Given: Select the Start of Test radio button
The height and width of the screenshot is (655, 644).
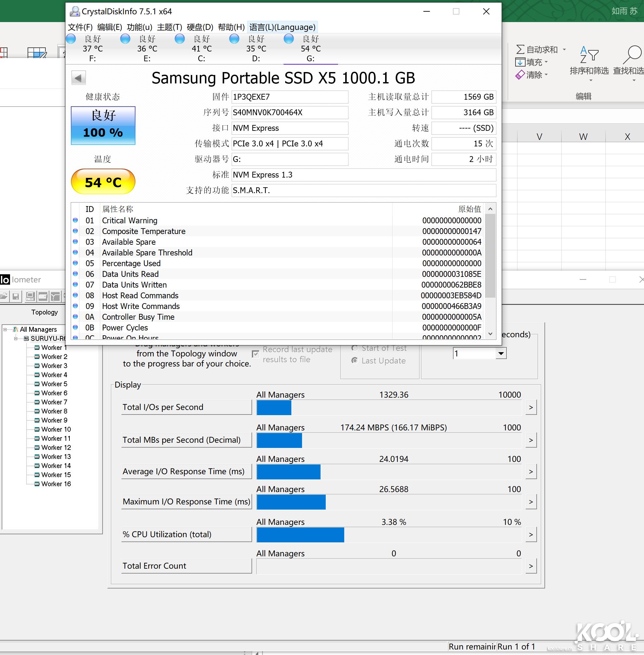Looking at the screenshot, I should point(355,348).
